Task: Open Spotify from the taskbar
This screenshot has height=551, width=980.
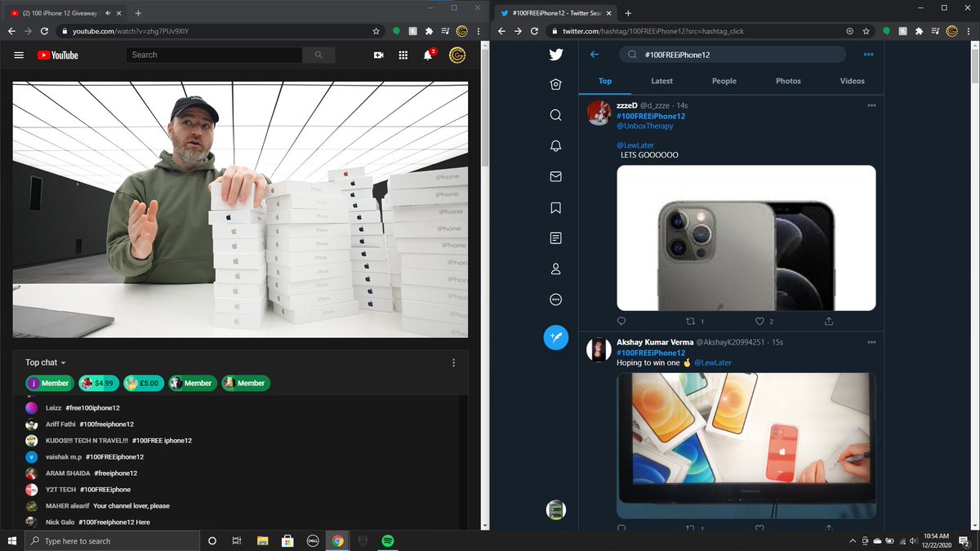Action: click(388, 541)
